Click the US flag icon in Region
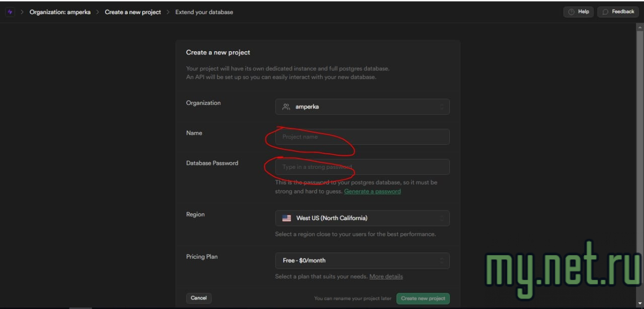 point(287,218)
